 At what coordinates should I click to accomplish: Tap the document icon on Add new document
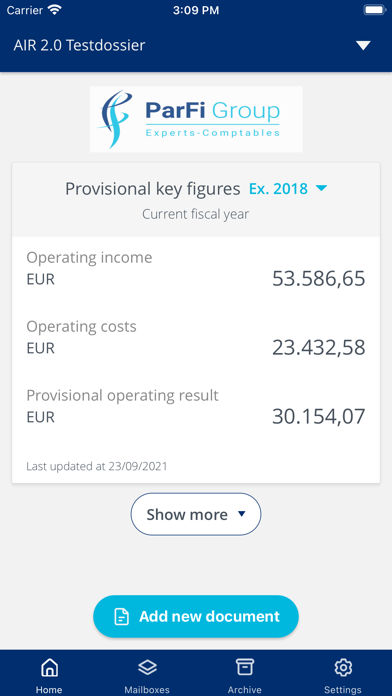122,617
